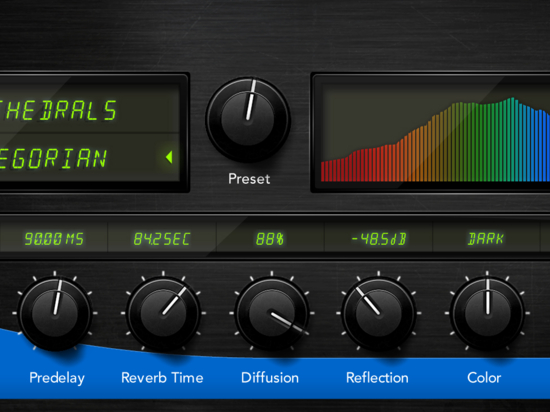Click the Color label

click(484, 378)
